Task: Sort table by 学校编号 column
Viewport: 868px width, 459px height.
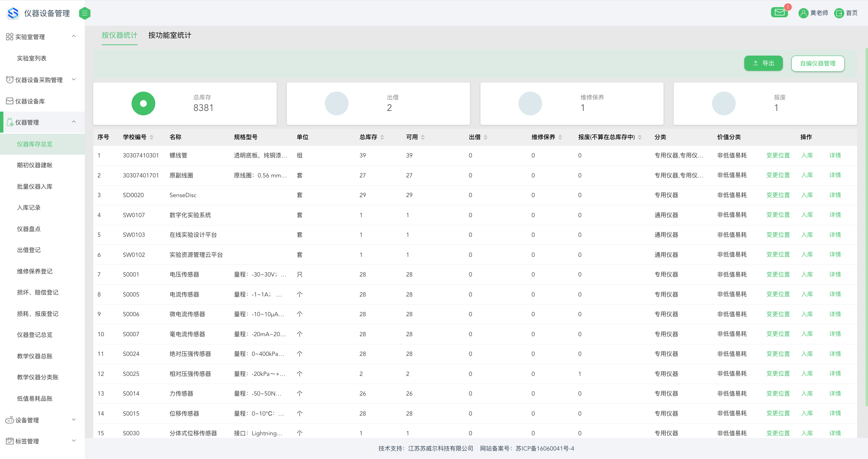Action: click(x=152, y=137)
